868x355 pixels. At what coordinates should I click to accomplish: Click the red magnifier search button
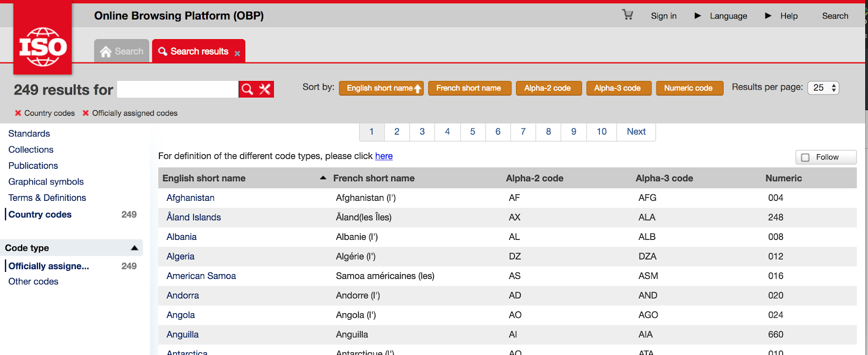tap(247, 89)
